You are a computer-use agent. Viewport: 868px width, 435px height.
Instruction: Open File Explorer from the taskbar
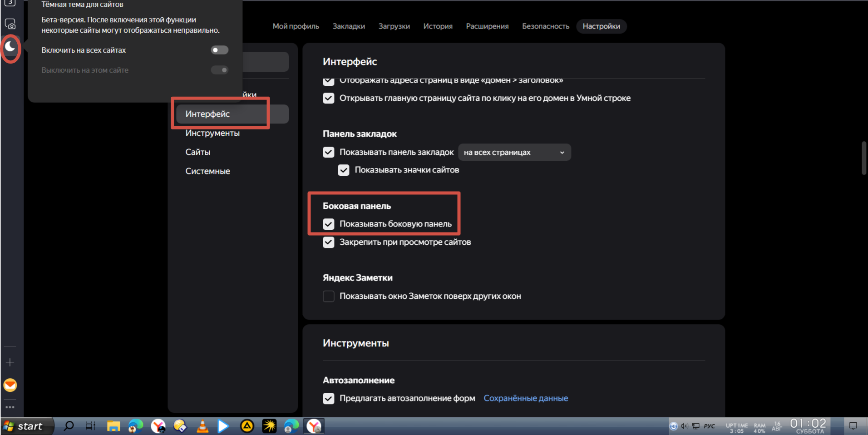click(x=113, y=426)
